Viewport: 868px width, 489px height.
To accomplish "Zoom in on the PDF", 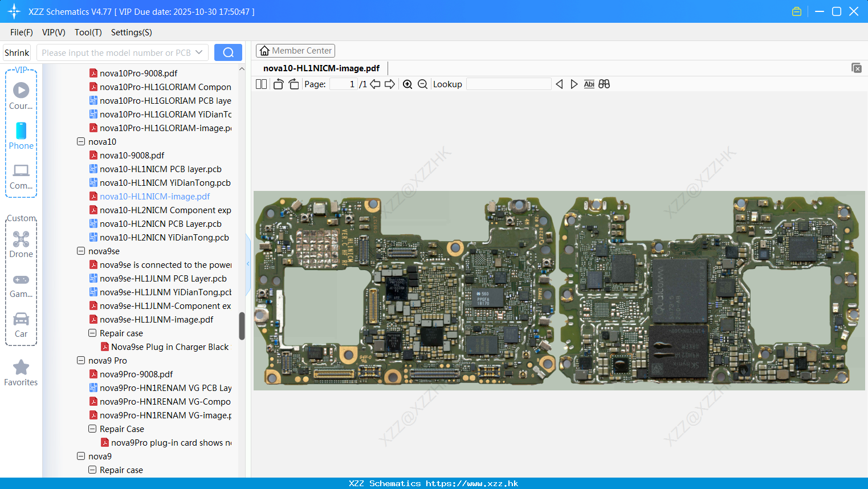I will [x=407, y=84].
